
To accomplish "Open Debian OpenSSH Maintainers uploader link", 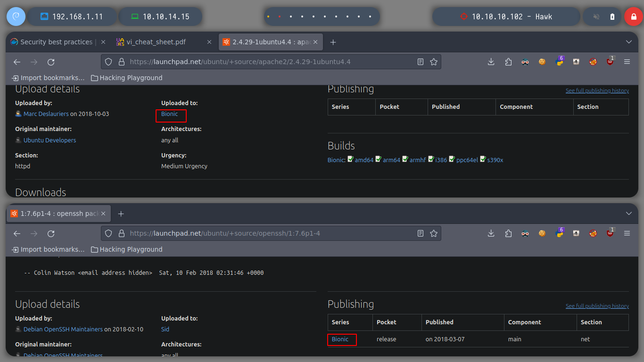I will click(63, 329).
